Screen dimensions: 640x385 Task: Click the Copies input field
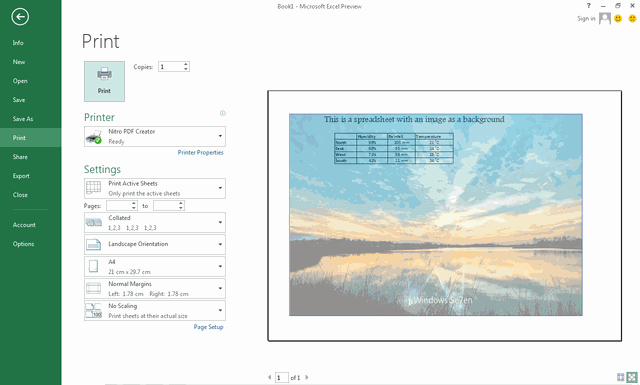[171, 67]
